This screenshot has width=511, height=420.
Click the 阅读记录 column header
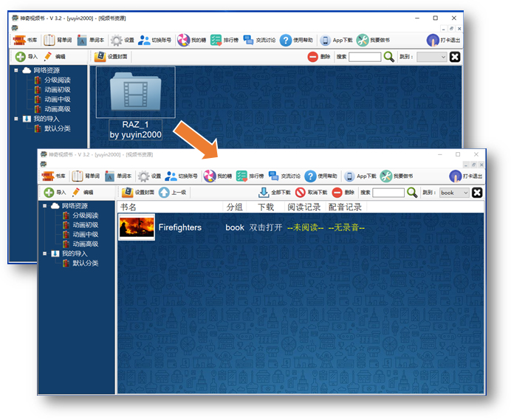click(304, 207)
